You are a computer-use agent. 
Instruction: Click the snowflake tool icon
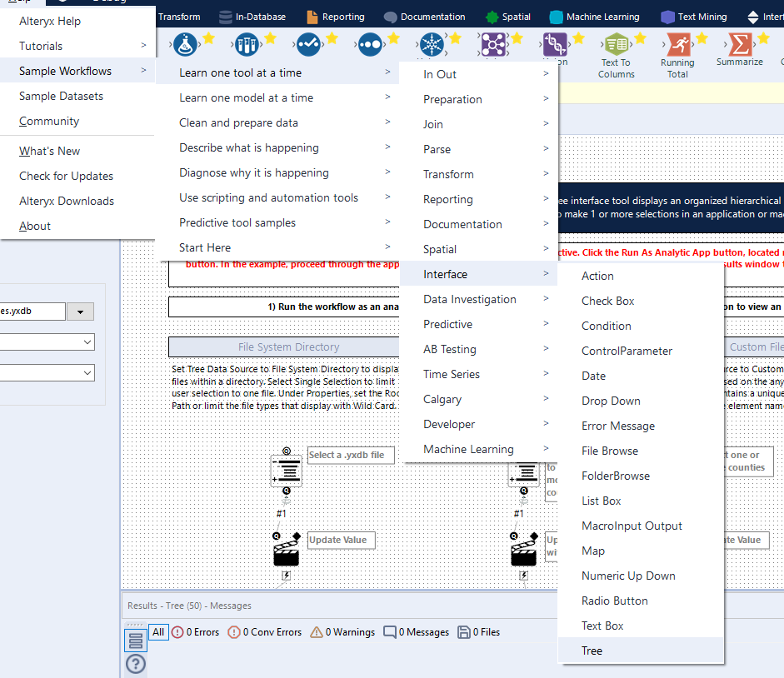[432, 45]
